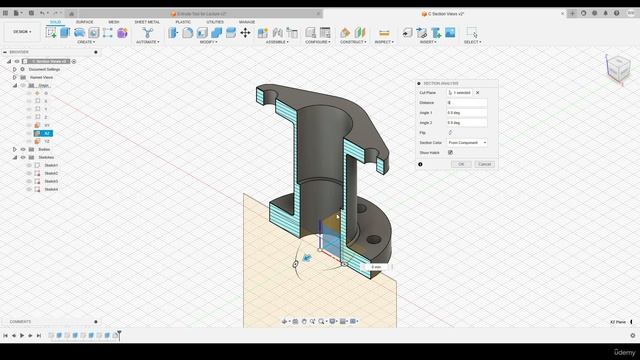640x360 pixels.
Task: Switch to the Surface tab
Action: (x=84, y=22)
